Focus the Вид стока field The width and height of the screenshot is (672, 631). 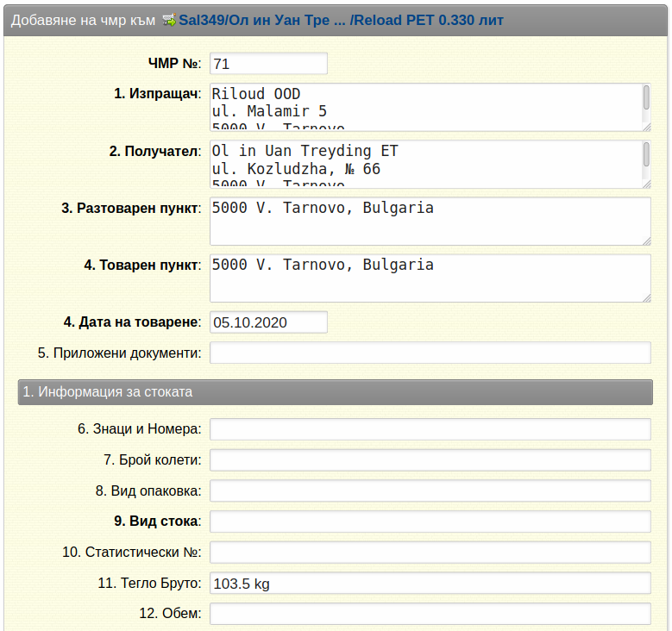430,522
